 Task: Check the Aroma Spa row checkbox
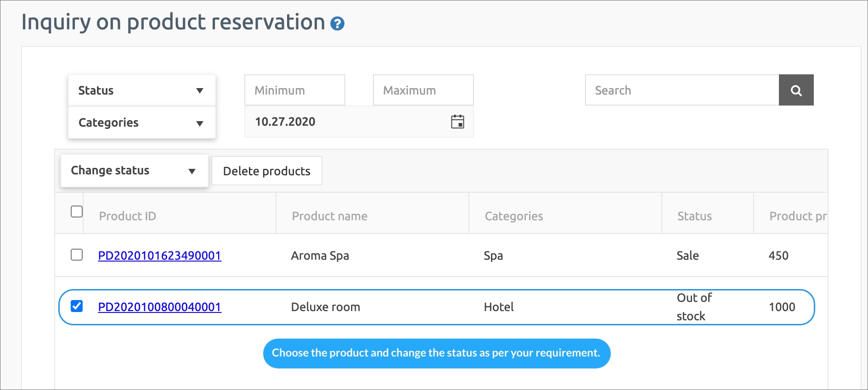coord(77,255)
